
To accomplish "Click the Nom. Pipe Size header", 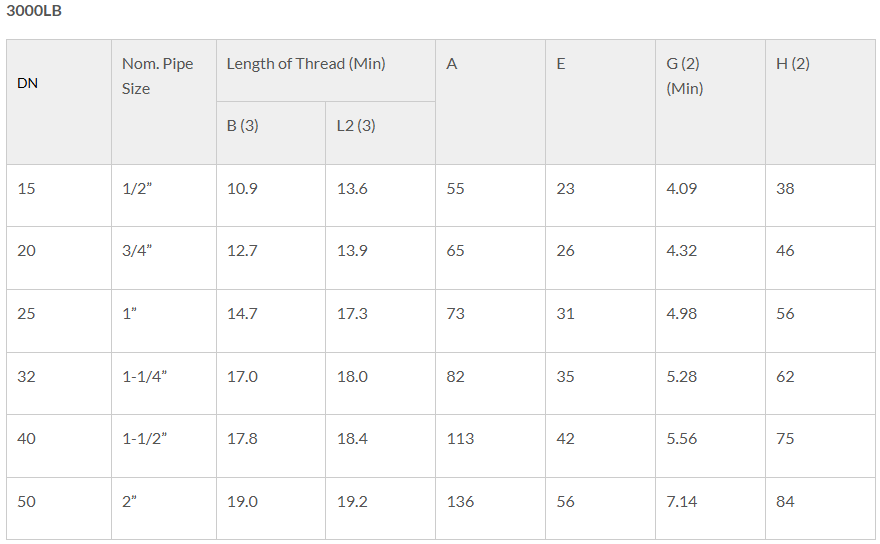I will [x=164, y=102].
